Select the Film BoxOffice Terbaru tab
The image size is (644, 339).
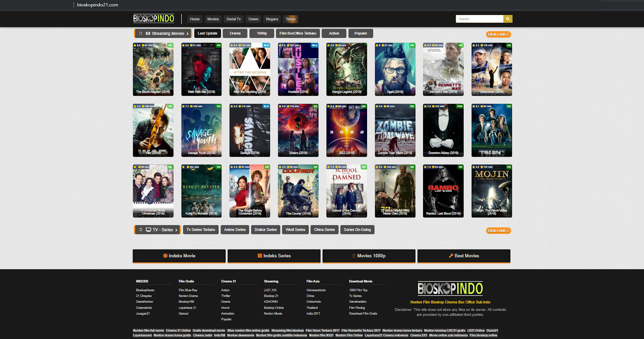pyautogui.click(x=298, y=33)
